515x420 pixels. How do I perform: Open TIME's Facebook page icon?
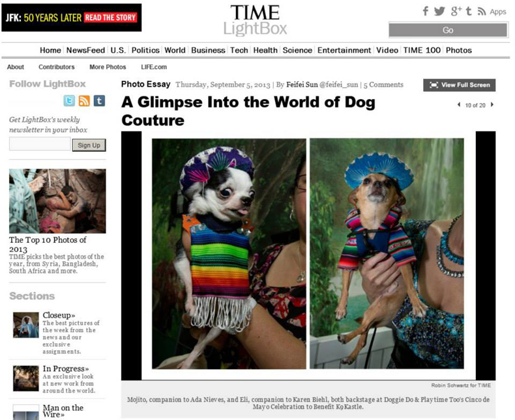click(425, 11)
